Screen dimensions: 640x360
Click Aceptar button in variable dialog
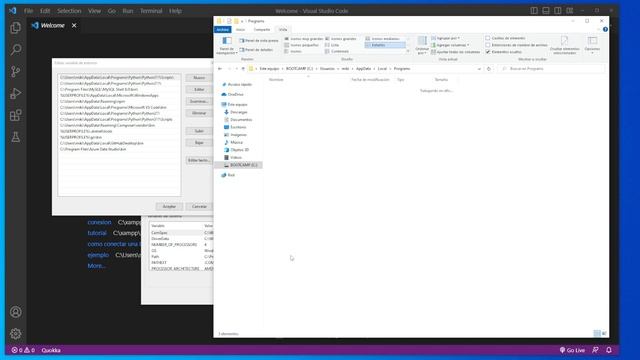[x=169, y=207]
